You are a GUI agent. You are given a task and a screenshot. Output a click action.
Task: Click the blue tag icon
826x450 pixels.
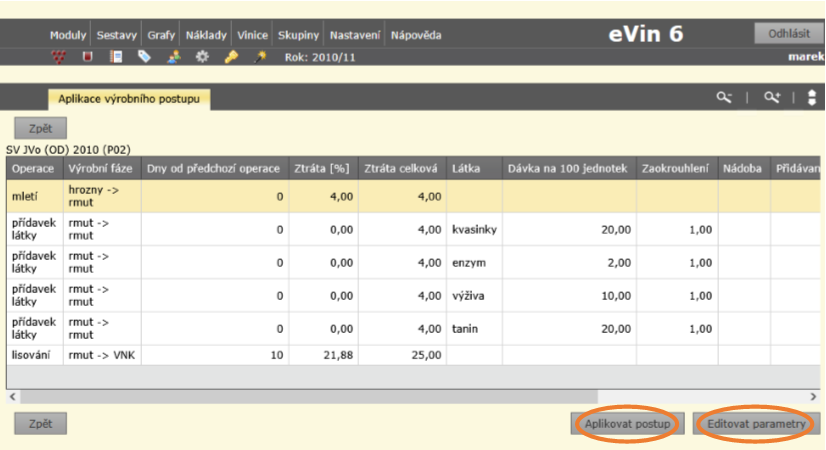[145, 57]
